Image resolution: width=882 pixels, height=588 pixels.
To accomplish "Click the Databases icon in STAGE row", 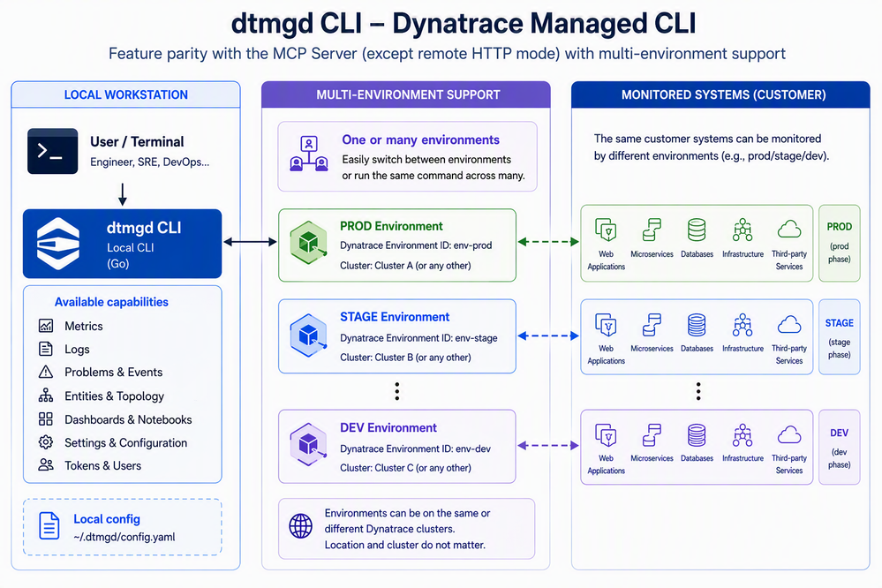I will (x=697, y=325).
